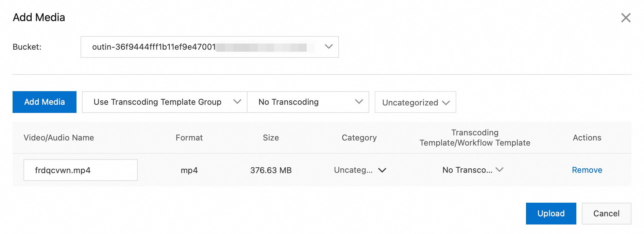This screenshot has width=644, height=234.
Task: Open the Bucket dropdown
Action: coord(204,47)
